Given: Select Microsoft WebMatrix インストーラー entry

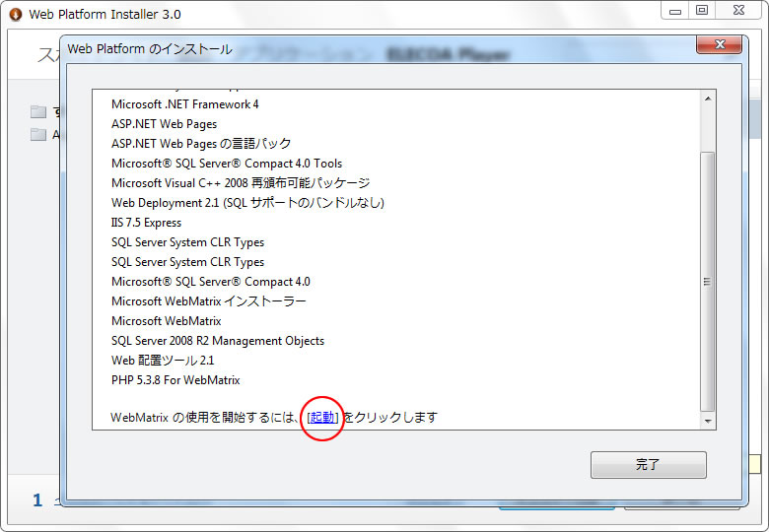Looking at the screenshot, I should (x=208, y=301).
